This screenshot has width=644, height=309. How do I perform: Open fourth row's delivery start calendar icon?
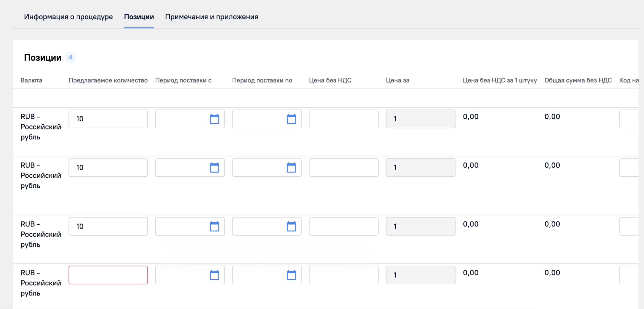(214, 275)
